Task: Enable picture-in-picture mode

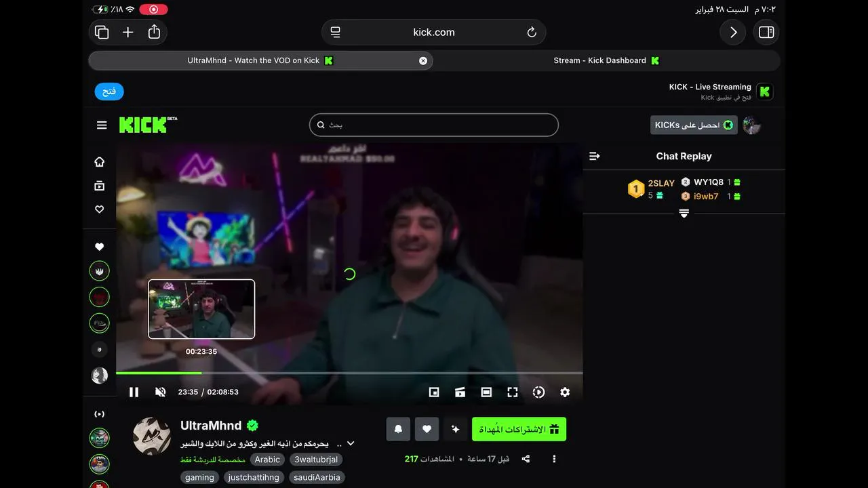Action: (x=434, y=392)
